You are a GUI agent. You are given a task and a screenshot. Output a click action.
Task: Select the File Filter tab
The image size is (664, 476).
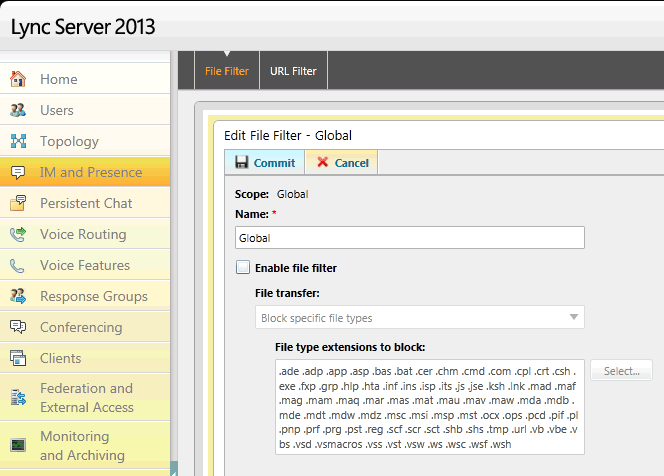pos(227,71)
